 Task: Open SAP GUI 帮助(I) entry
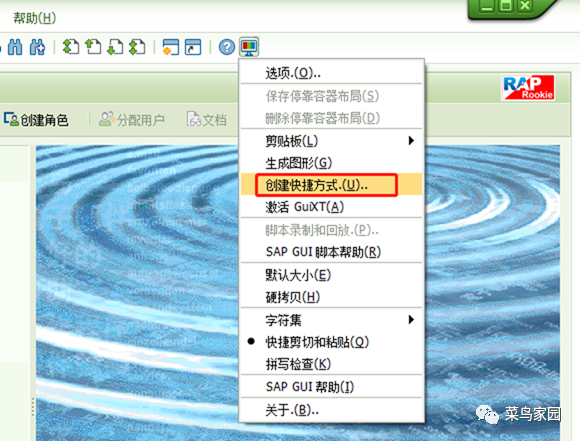click(331, 387)
